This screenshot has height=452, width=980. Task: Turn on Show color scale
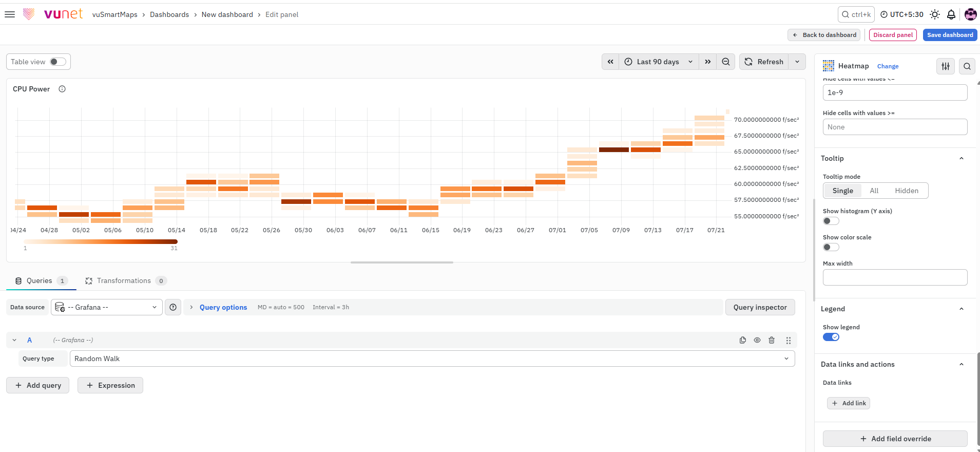[x=831, y=247]
